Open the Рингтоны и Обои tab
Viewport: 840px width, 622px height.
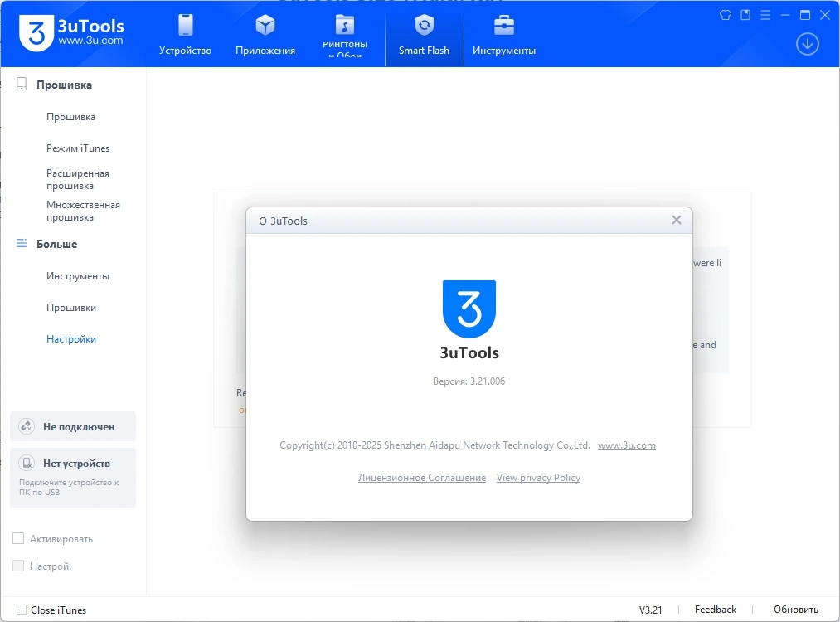click(345, 34)
